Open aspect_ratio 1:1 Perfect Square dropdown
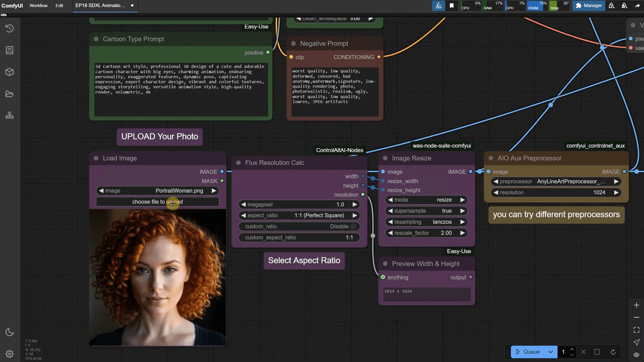The width and height of the screenshot is (644, 362). 299,216
